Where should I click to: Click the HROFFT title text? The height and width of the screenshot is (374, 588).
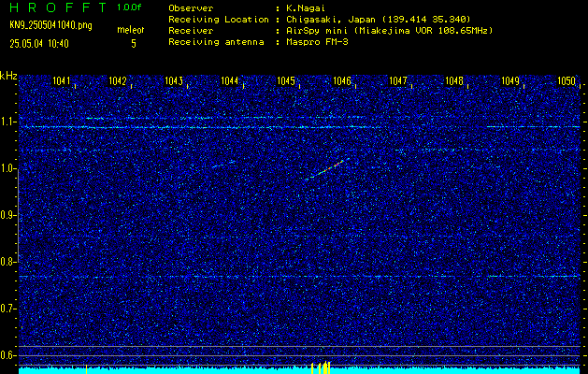pyautogui.click(x=58, y=7)
